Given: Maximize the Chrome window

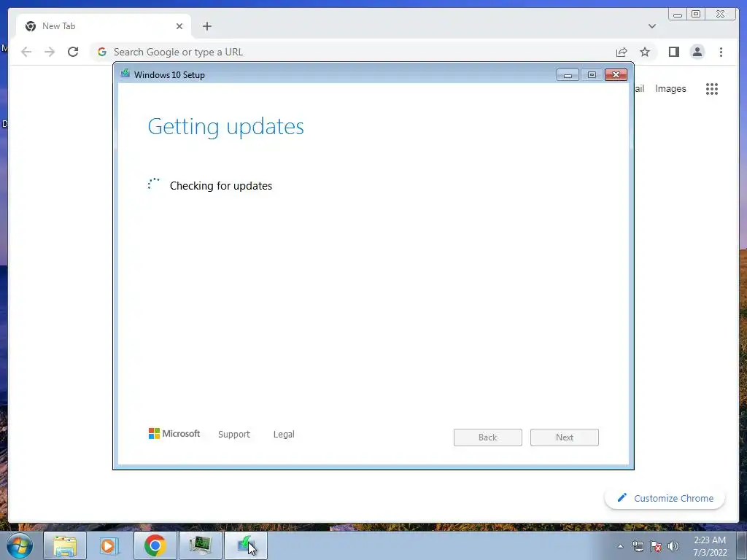Looking at the screenshot, I should point(695,15).
